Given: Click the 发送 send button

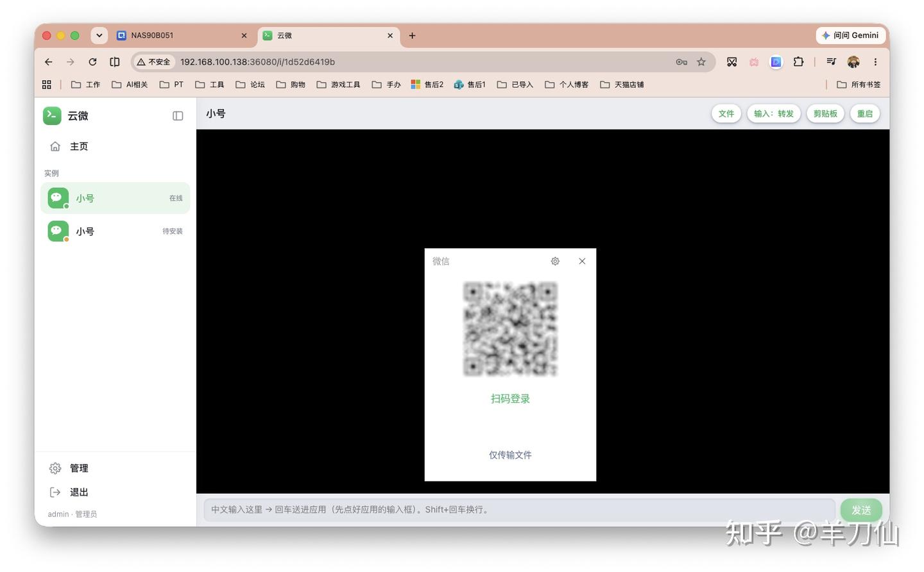Looking at the screenshot, I should 861,510.
